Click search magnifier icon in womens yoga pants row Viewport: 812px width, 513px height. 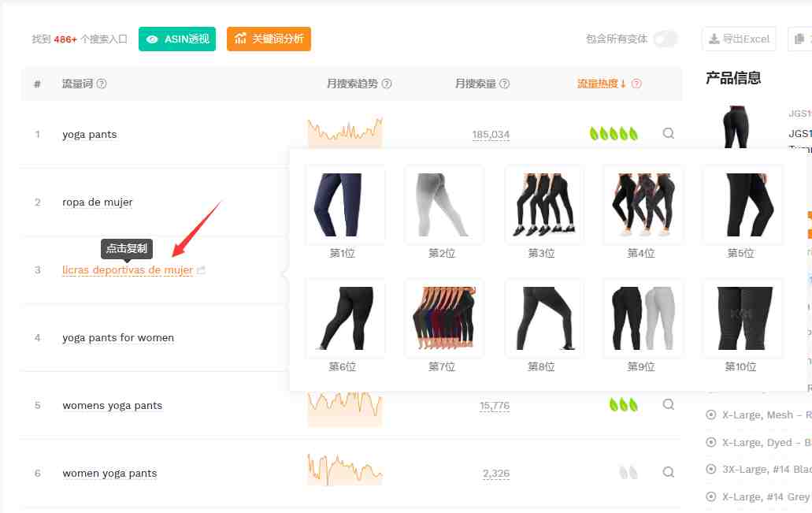coord(669,404)
